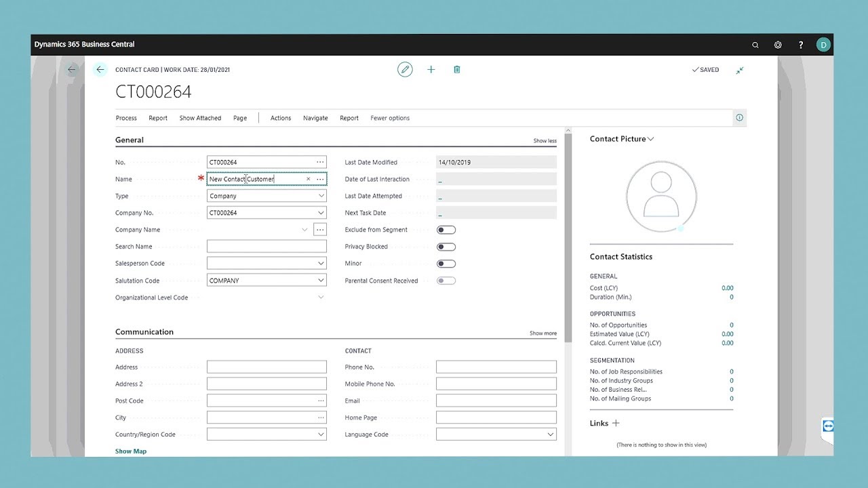This screenshot has width=868, height=488.
Task: Expand the Type dropdown
Action: [321, 196]
